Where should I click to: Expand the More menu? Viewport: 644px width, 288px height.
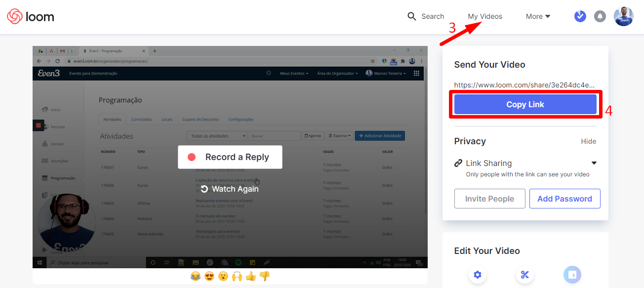[x=538, y=16]
